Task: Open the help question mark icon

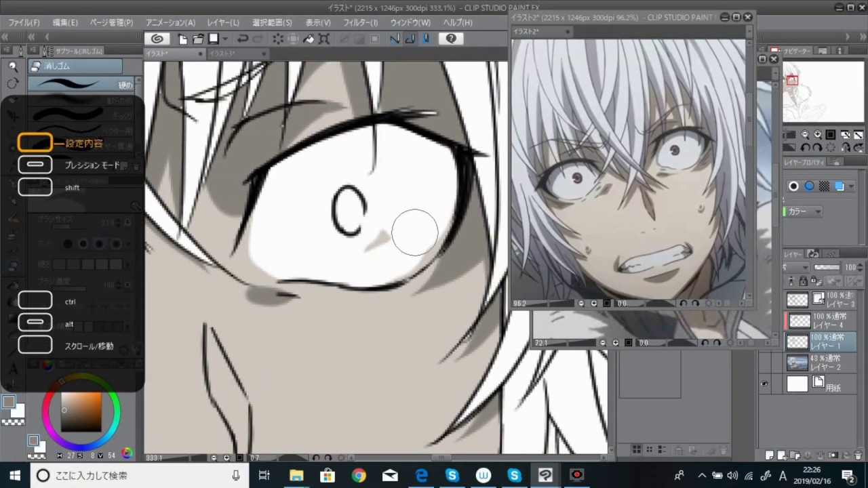Action: (451, 39)
